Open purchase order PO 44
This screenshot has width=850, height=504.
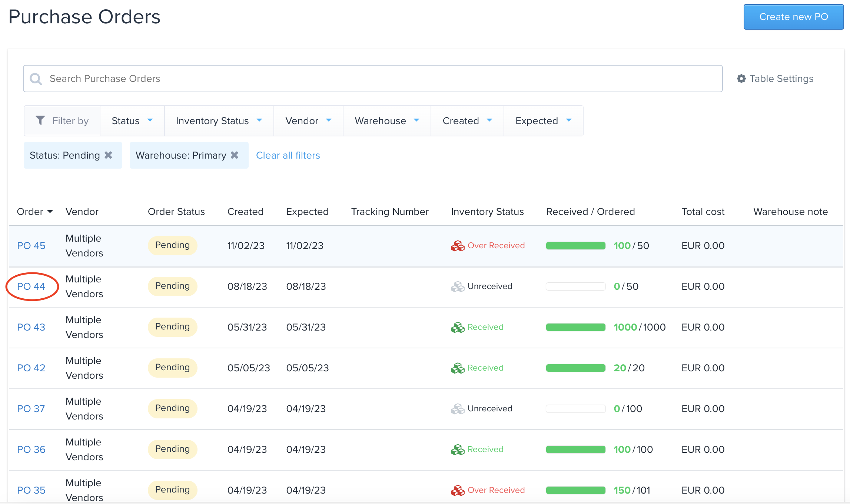[x=31, y=286]
